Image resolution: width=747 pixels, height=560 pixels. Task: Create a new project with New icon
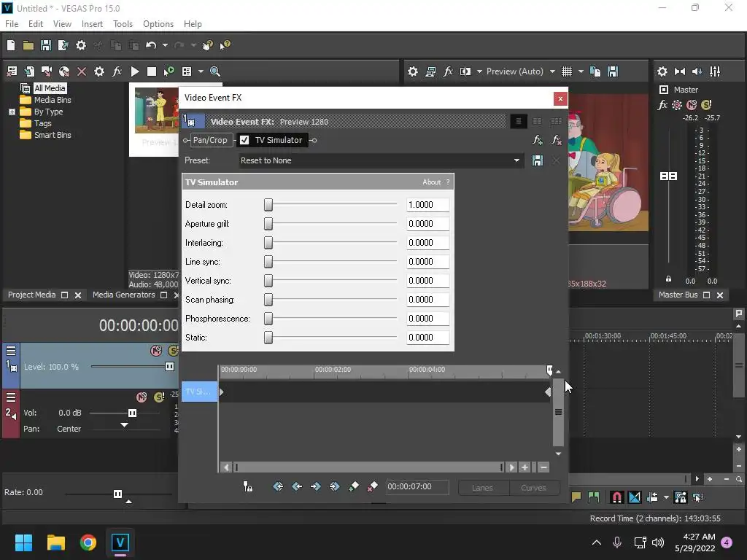[11, 45]
